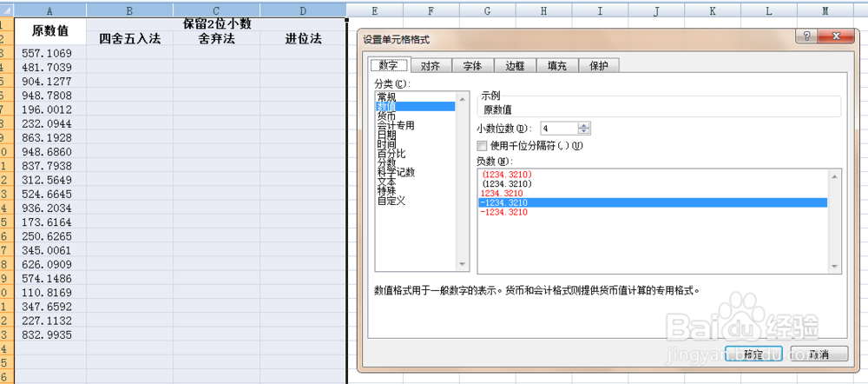Image resolution: width=868 pixels, height=384 pixels.
Task: Click cell containing 196.0012
Action: (50, 109)
